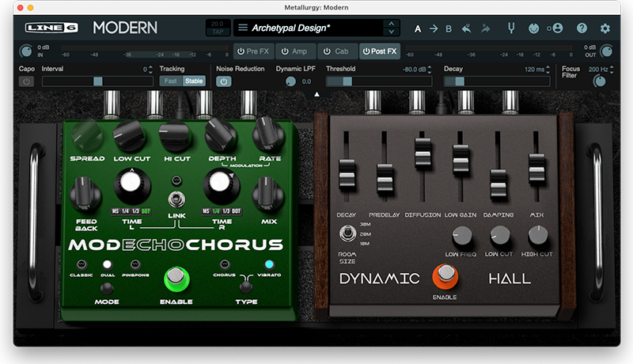This screenshot has height=364, width=633.
Task: Click the Feedback knob
Action: pyautogui.click(x=85, y=195)
